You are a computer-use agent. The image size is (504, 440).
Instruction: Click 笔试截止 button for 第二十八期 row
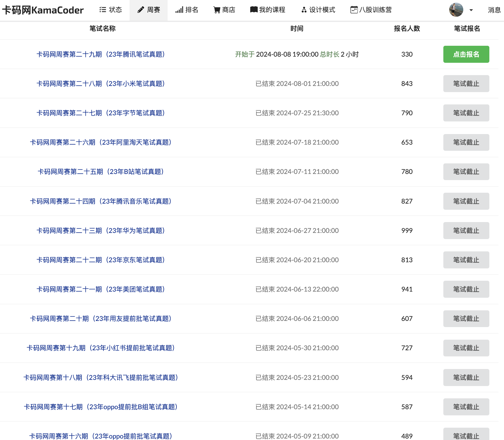click(x=466, y=84)
